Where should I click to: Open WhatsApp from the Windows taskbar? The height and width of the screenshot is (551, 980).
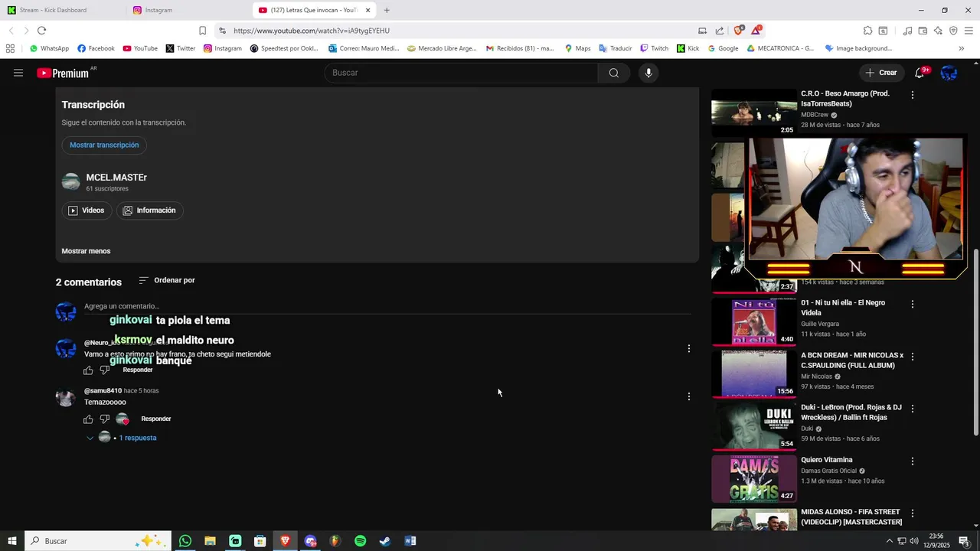click(185, 541)
